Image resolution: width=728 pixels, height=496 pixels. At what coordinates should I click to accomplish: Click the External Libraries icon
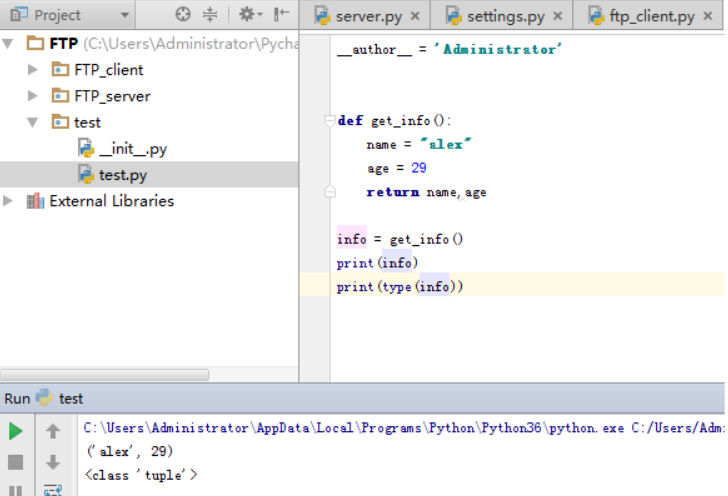35,201
